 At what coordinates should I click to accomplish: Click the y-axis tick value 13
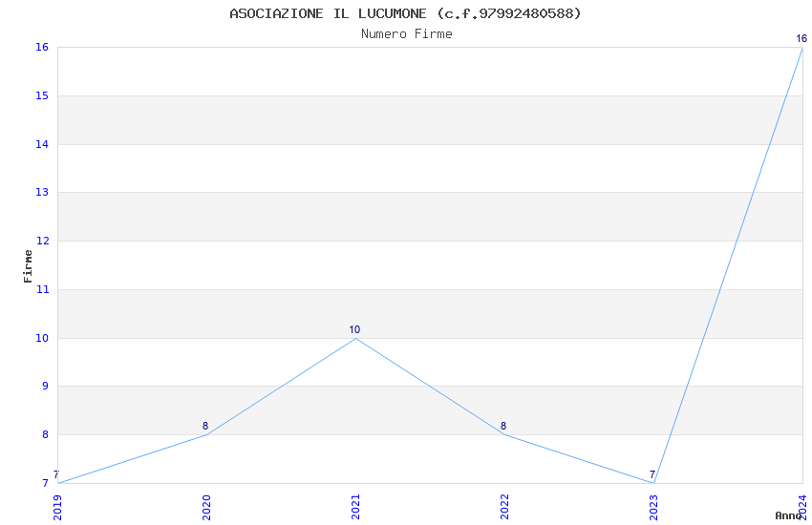[x=42, y=193]
